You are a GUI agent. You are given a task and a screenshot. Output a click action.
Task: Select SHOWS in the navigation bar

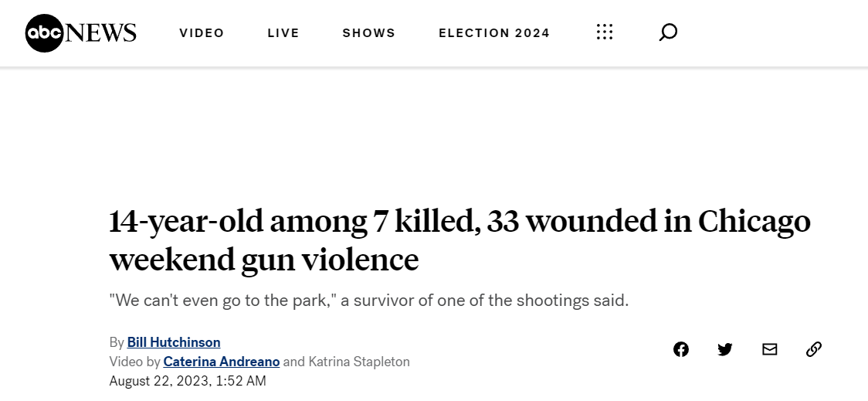368,33
